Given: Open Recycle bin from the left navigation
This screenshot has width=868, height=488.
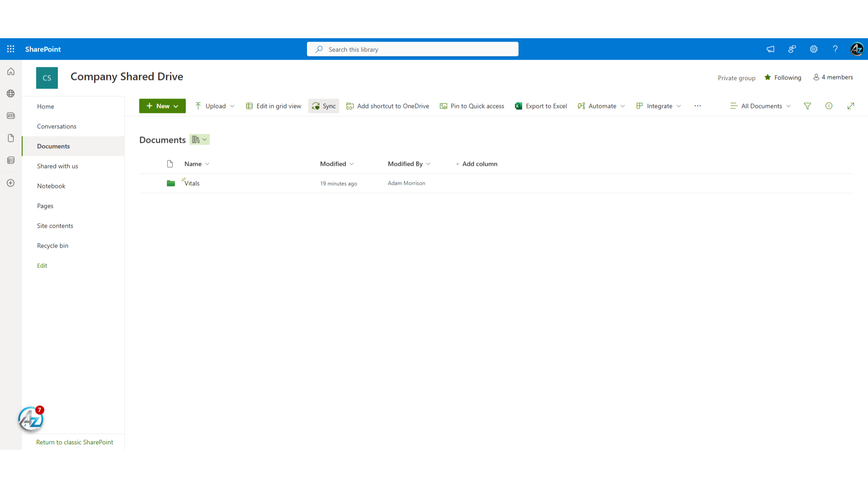Looking at the screenshot, I should [52, 245].
